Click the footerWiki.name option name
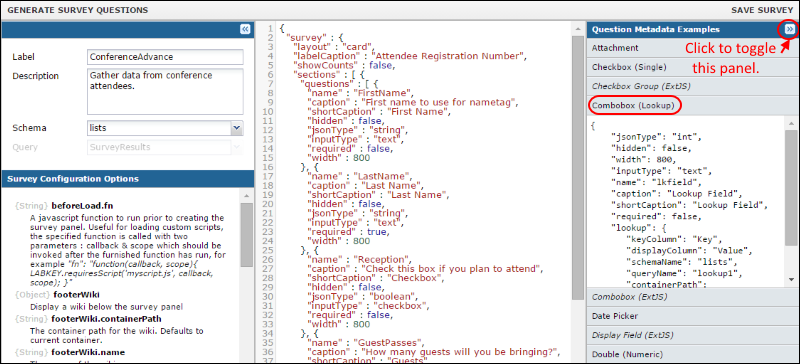800x364 pixels. pos(88,352)
